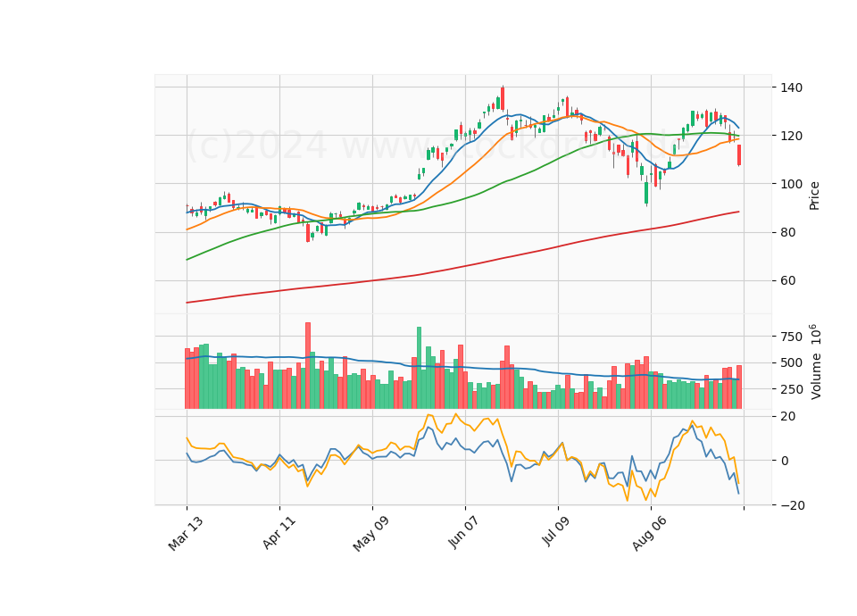857x616 pixels.
Task: Select the 'Jun 07' axis date
Action: pyautogui.click(x=463, y=532)
